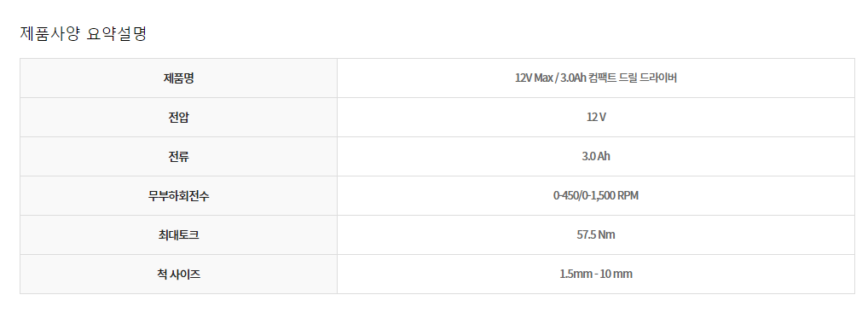Viewport: 868px width, 318px height.
Task: Select the RPM unit text
Action: click(x=628, y=196)
